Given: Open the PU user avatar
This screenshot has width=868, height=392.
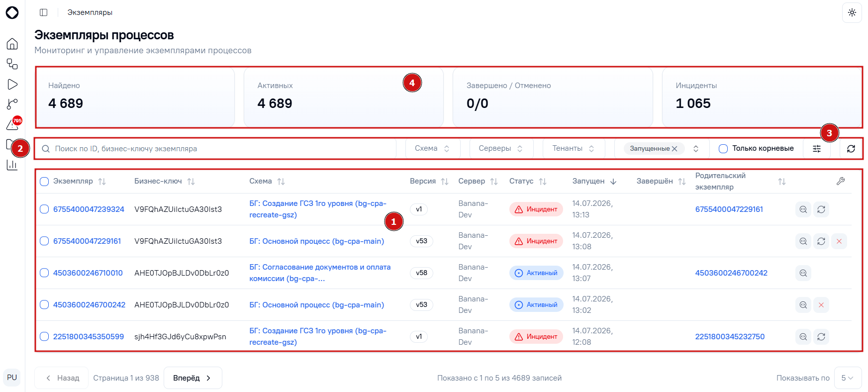Looking at the screenshot, I should pos(12,377).
